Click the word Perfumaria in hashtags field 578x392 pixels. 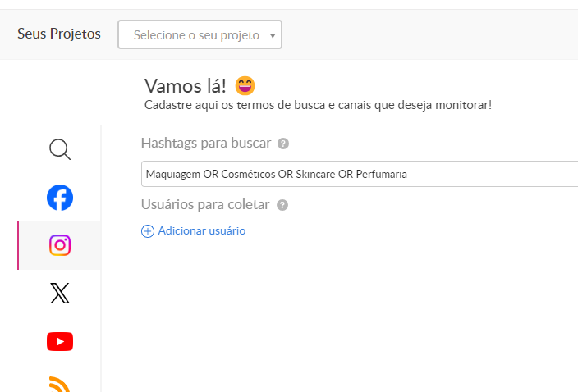(380, 175)
